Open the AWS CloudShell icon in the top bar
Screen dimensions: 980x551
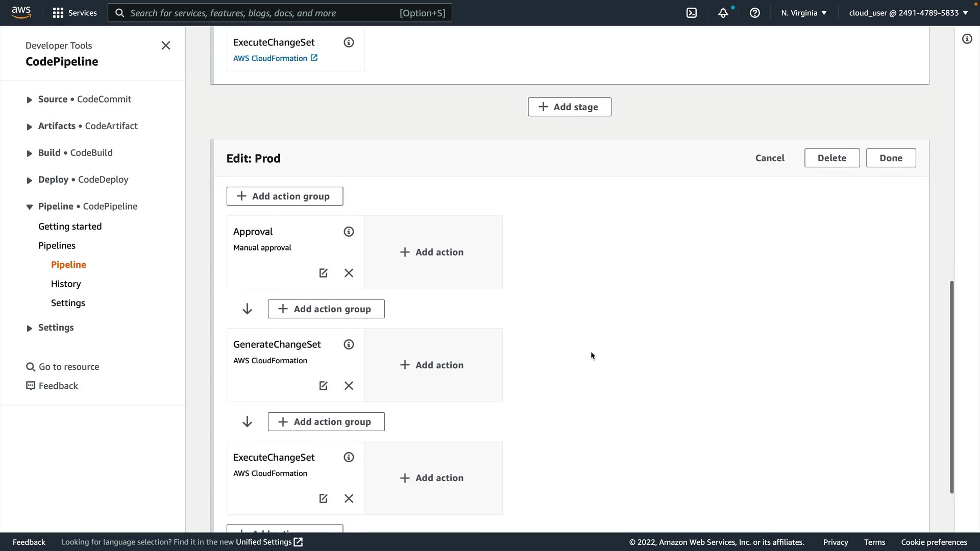click(692, 13)
